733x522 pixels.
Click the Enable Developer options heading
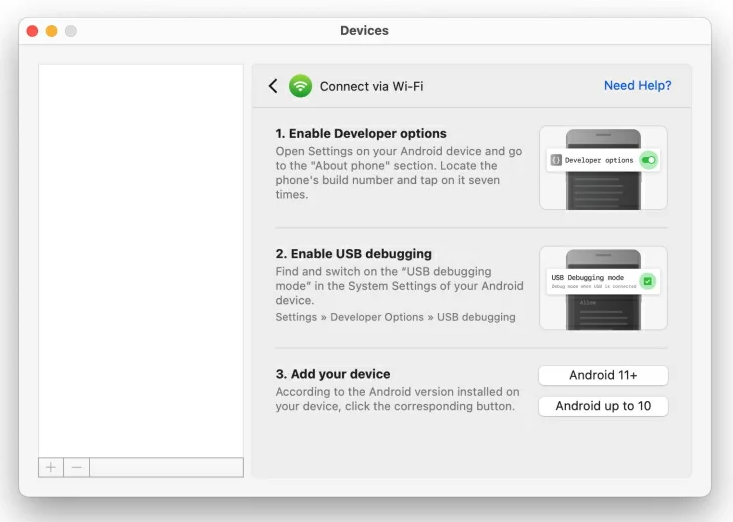click(x=361, y=133)
